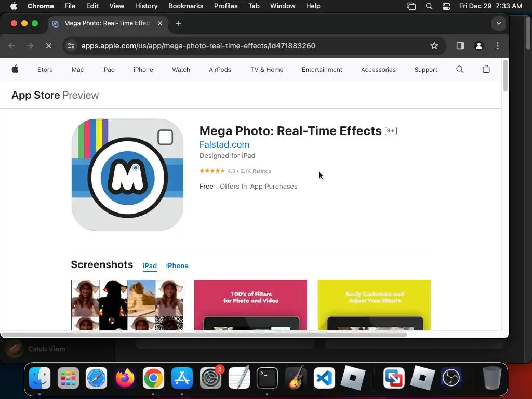
Task: Go to iPhone in Apple navigation
Action: [143, 70]
